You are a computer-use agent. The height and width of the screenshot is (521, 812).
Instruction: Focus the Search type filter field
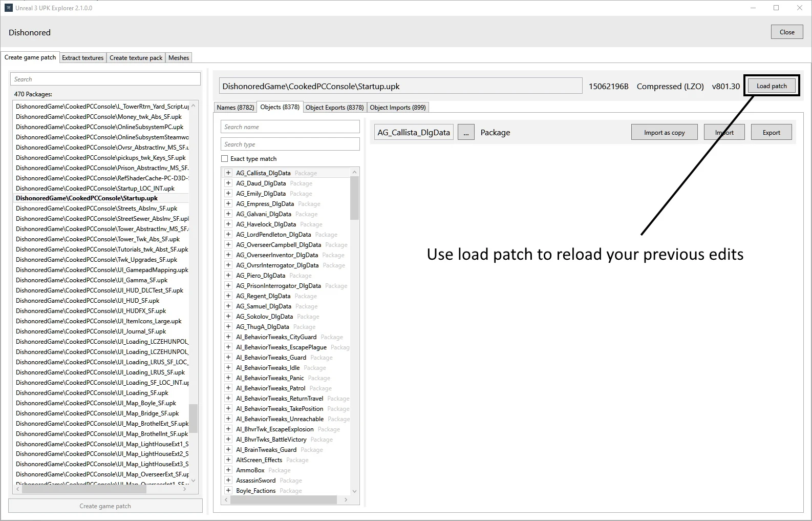[290, 144]
